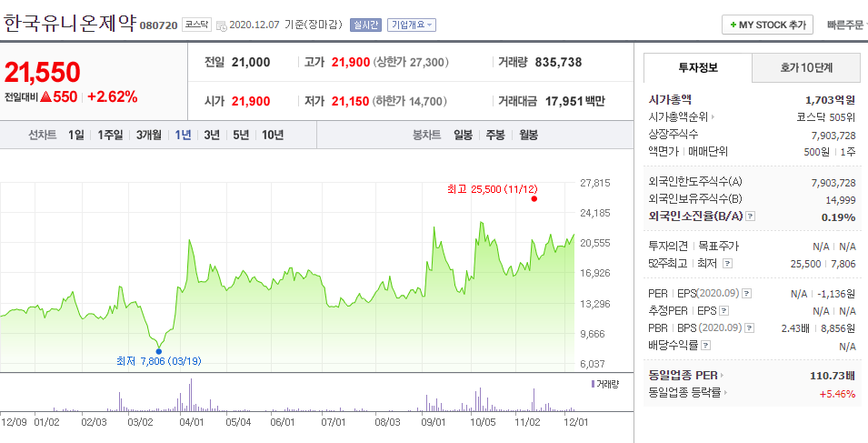Click the 8,856원 BPS value

838,328
